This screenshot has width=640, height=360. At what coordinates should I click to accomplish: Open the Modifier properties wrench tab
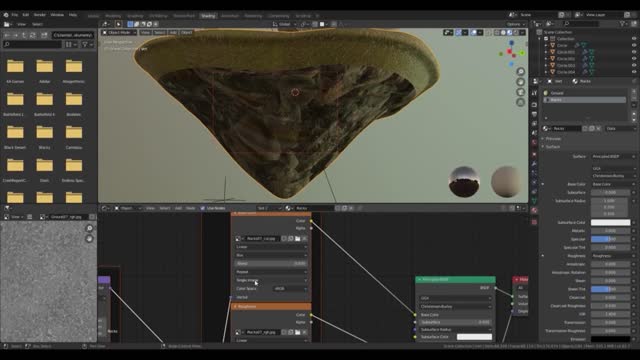coord(534,163)
